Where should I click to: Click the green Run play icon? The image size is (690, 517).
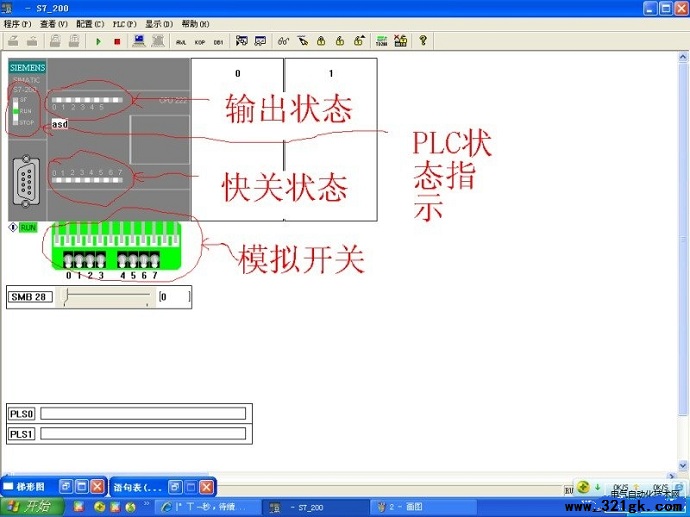[x=99, y=42]
